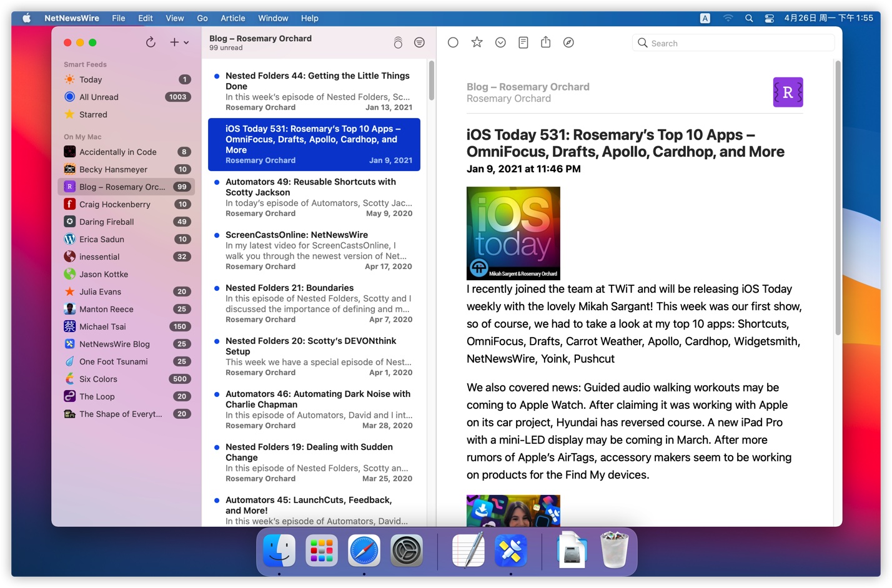Click the purple R feed avatar in article
The width and height of the screenshot is (892, 588).
pos(788,92)
